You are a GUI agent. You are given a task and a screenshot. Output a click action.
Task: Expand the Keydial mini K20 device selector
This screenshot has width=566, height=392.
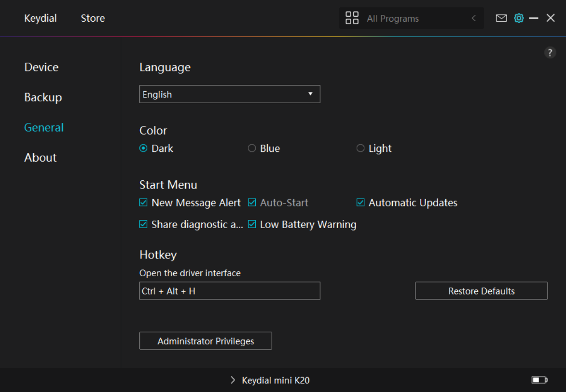270,380
